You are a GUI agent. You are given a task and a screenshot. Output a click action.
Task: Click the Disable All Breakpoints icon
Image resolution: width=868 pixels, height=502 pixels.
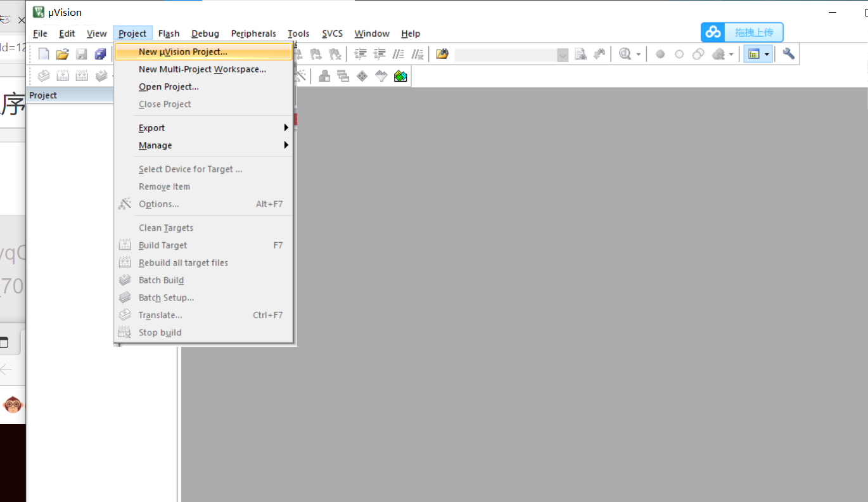click(698, 55)
